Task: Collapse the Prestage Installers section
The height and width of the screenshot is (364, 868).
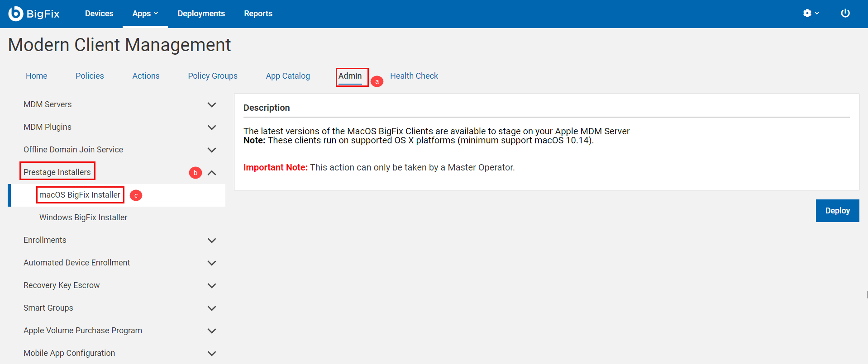Action: point(211,173)
